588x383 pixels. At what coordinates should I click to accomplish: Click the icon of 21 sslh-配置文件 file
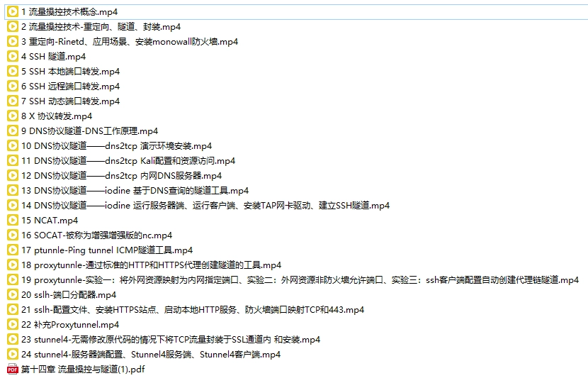[x=12, y=309]
